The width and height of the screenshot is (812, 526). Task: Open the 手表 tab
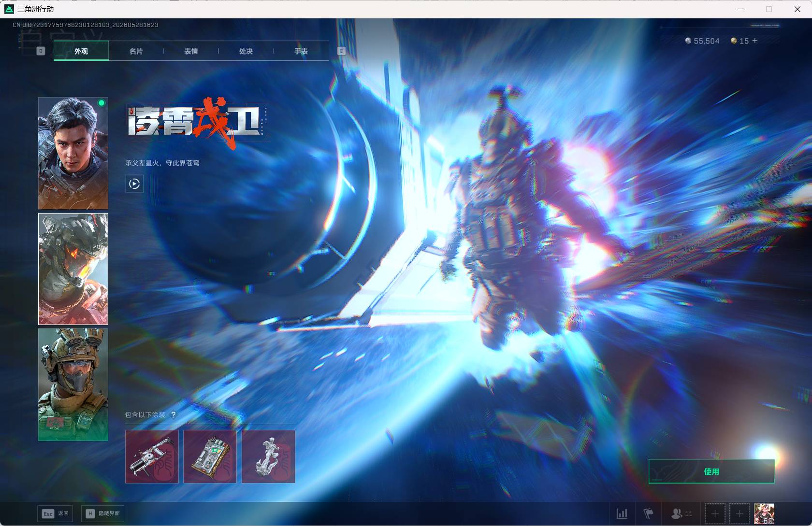point(301,51)
